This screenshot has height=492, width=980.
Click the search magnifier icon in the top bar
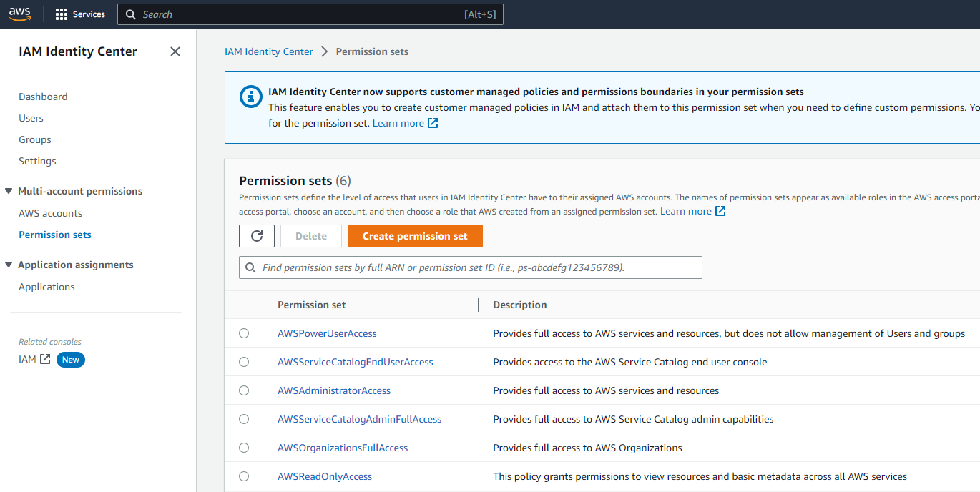[x=131, y=14]
